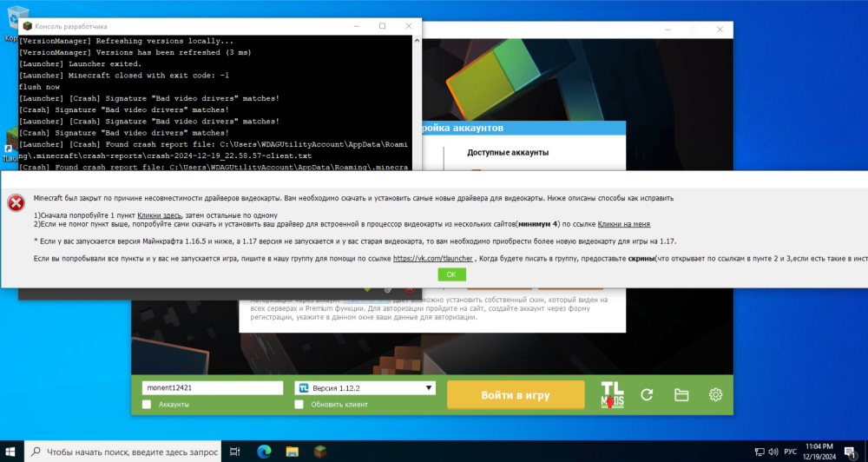Close the 'Консоль разработчика' console window
The image size is (868, 462).
coord(409,26)
